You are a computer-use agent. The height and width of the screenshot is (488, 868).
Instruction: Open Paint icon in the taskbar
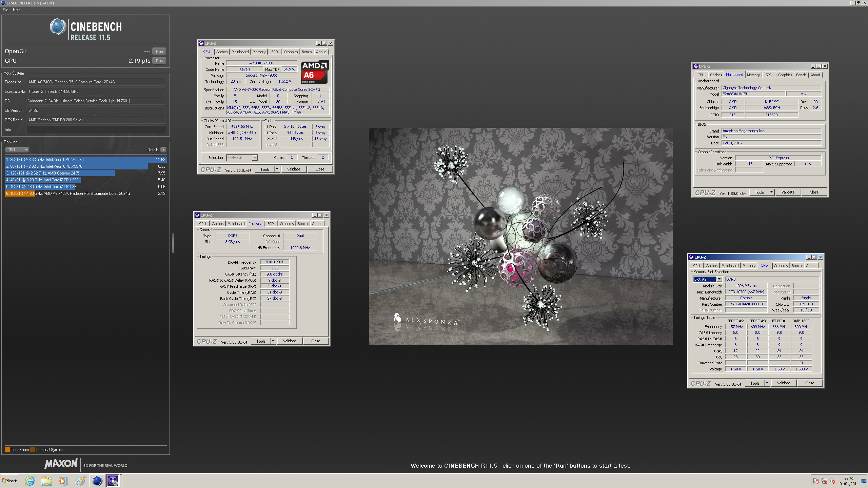pos(80,481)
